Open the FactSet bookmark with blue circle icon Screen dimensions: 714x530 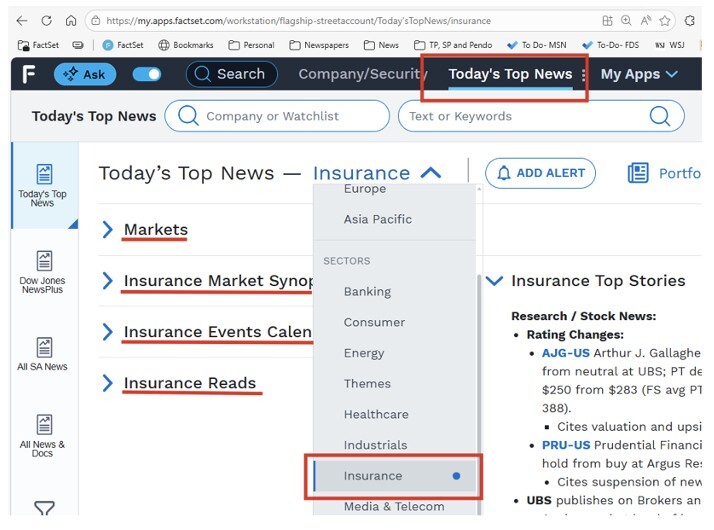tap(123, 45)
